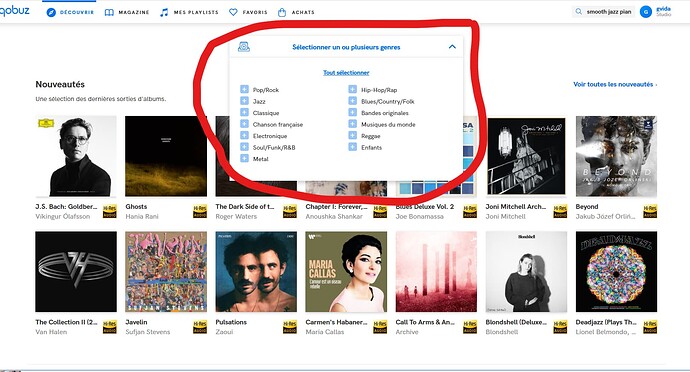The height and width of the screenshot is (372, 690).
Task: Open the Découvrir compass icon
Action: [x=51, y=12]
